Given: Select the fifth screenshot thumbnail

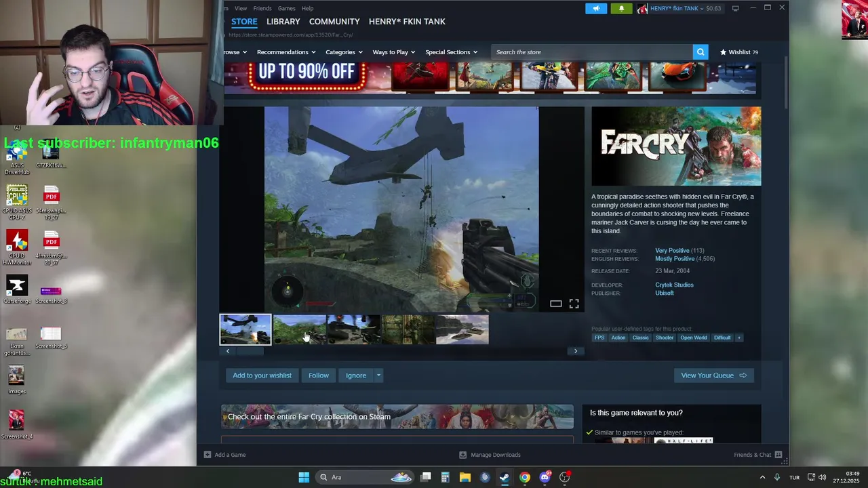Looking at the screenshot, I should click(x=462, y=329).
